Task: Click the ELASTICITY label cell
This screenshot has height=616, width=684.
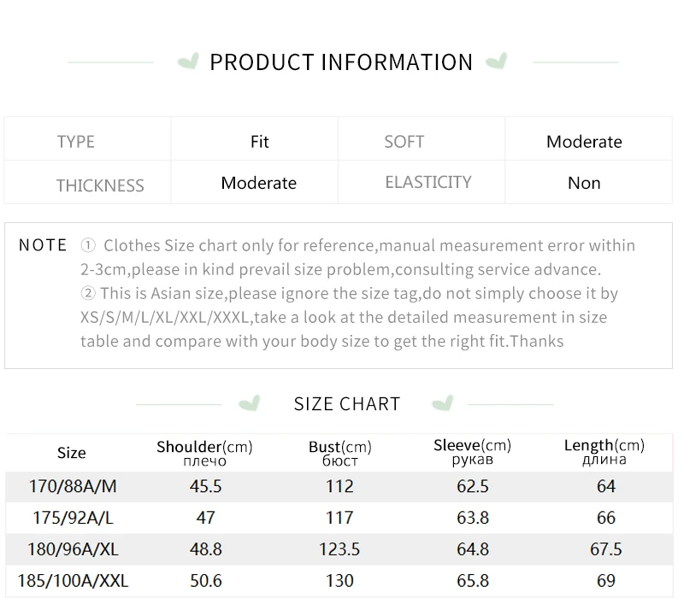Action: (x=427, y=182)
